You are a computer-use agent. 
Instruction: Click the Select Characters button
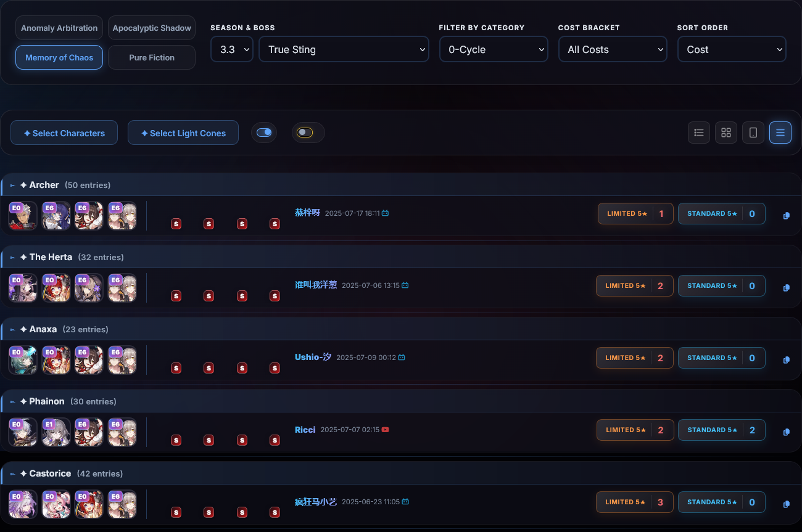(x=64, y=133)
